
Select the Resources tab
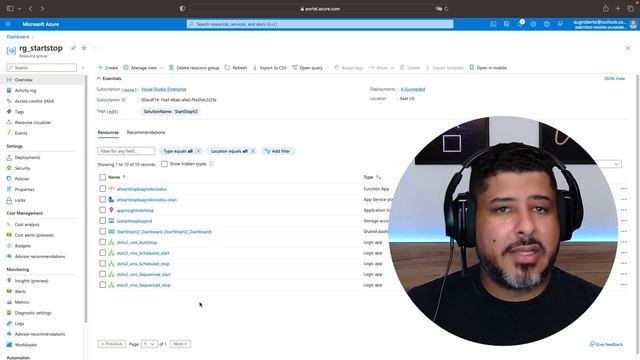click(108, 132)
